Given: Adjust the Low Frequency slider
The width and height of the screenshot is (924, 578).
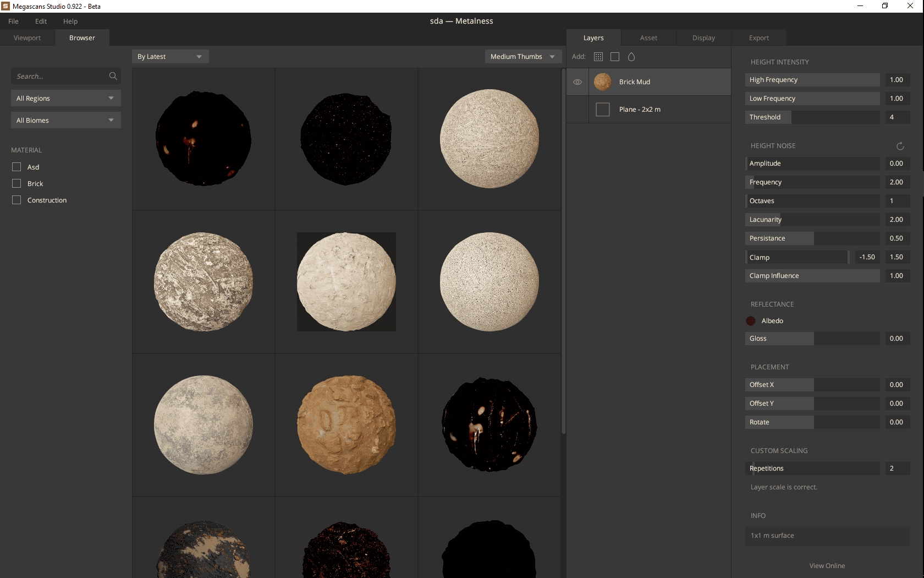Looking at the screenshot, I should tap(812, 99).
